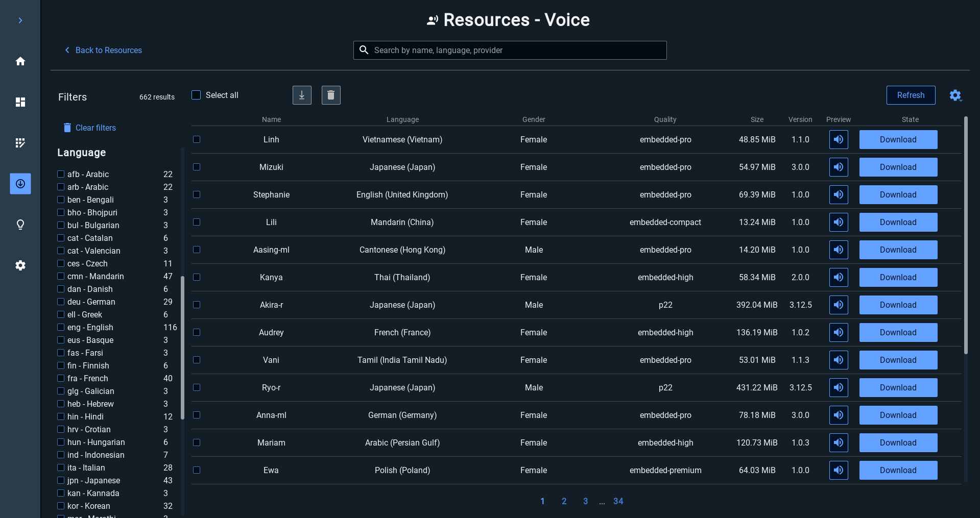The image size is (980, 518).
Task: Play preview for the Ewa voice
Action: tap(839, 470)
